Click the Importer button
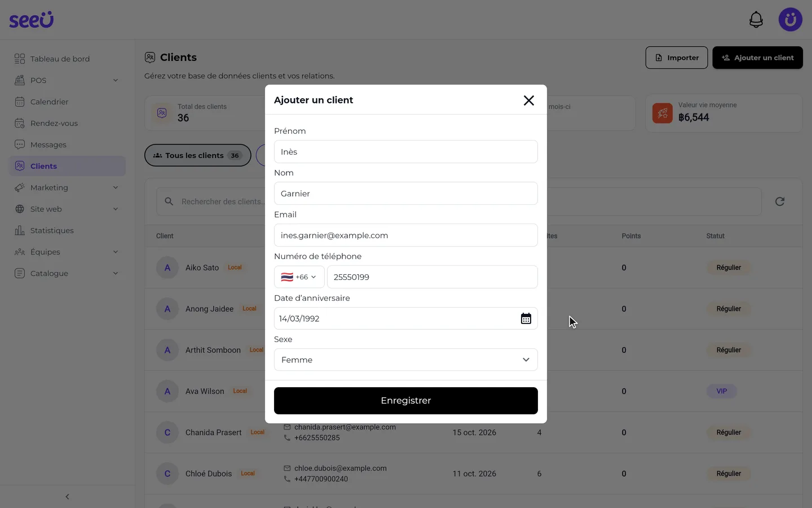This screenshot has height=508, width=812. coord(677,58)
